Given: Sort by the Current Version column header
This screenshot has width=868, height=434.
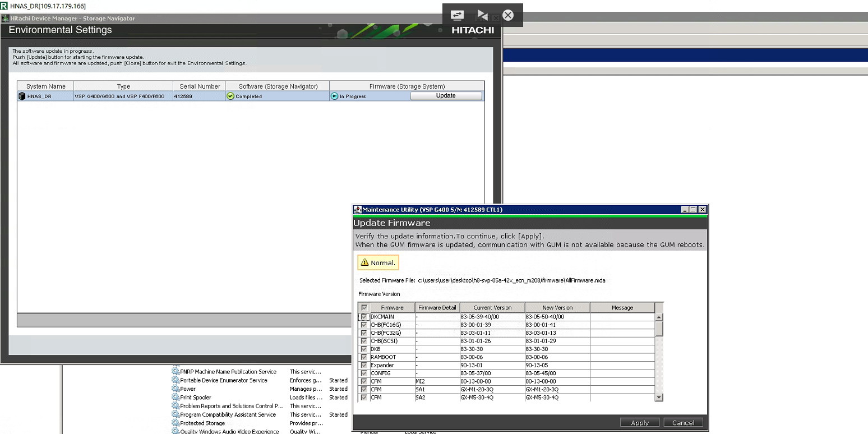Looking at the screenshot, I should pos(492,307).
